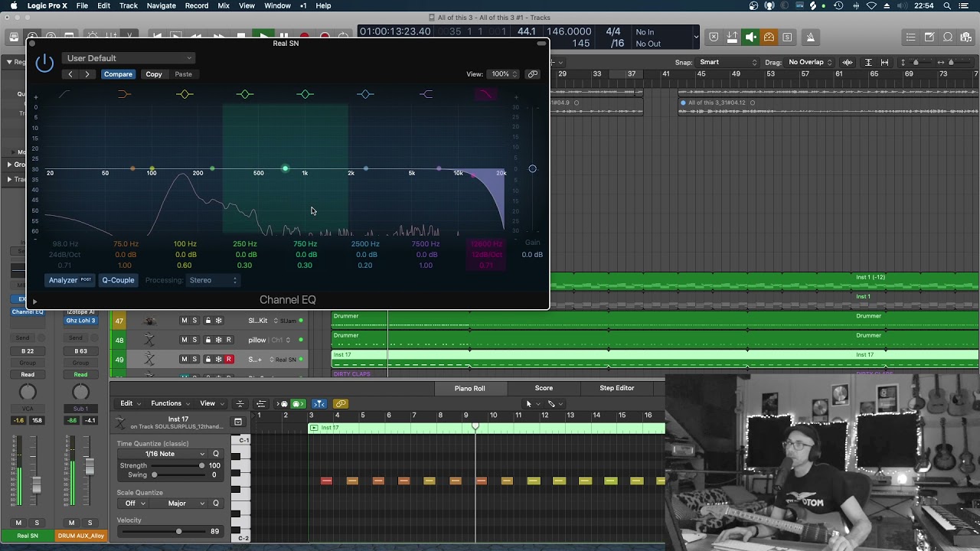Click the horizontal auto zoom icon
Screen dimensions: 980x551
tap(885, 62)
